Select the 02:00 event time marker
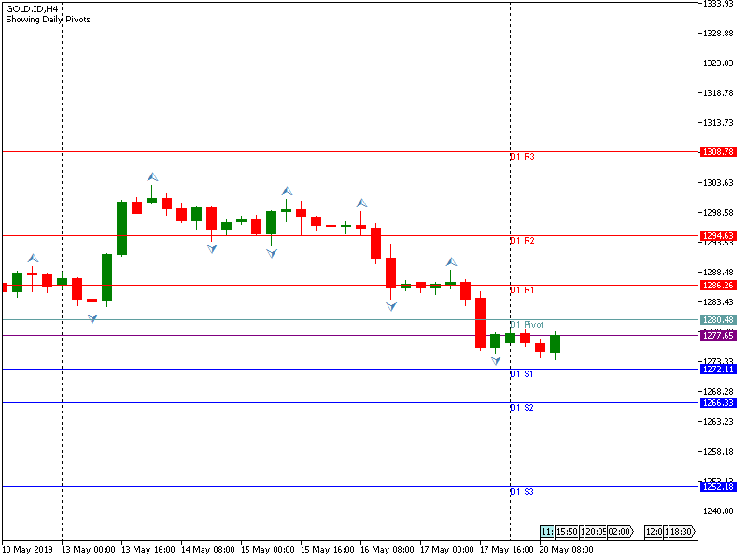747x560 pixels. click(620, 532)
